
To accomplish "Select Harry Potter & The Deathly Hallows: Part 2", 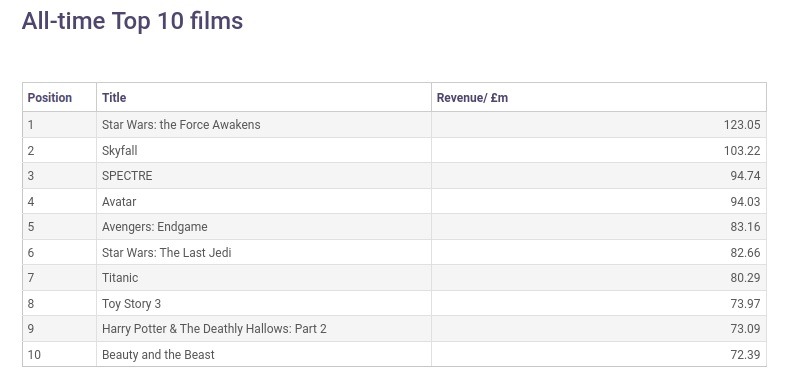I will pos(214,329).
